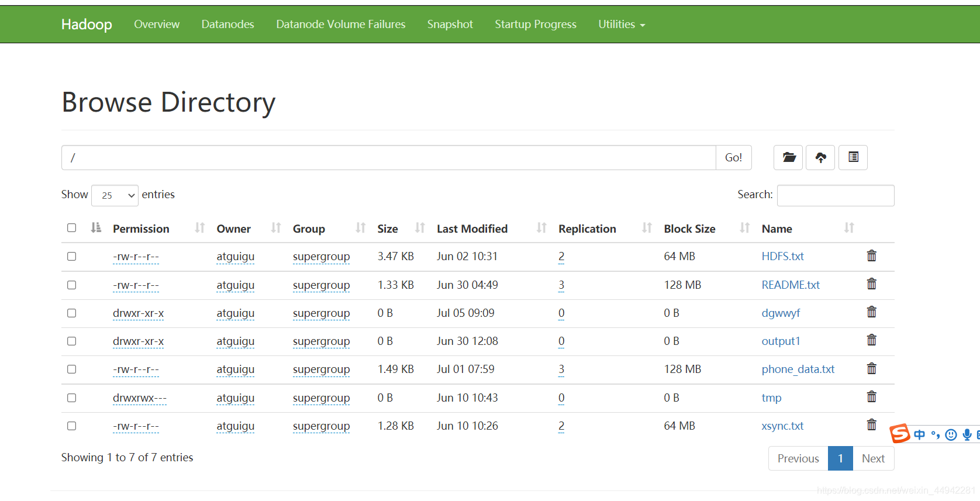Open the HDFS.txt file link
Screen dimensions: 980x501
(782, 257)
